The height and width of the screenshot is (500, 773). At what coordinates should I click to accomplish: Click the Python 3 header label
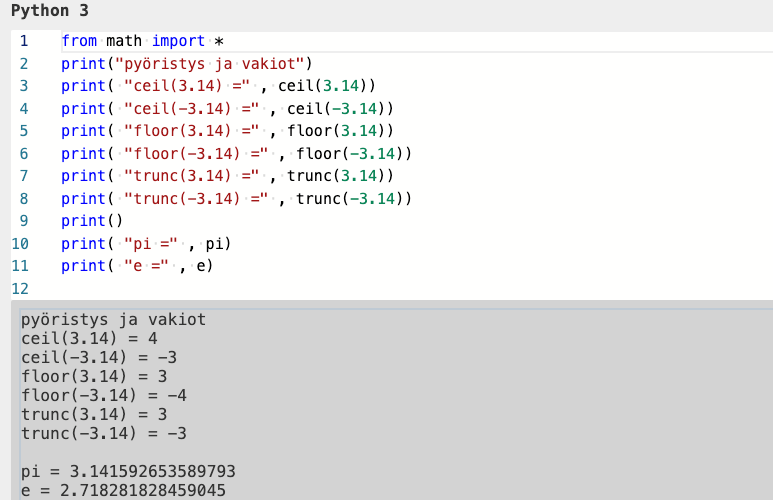coord(49,11)
